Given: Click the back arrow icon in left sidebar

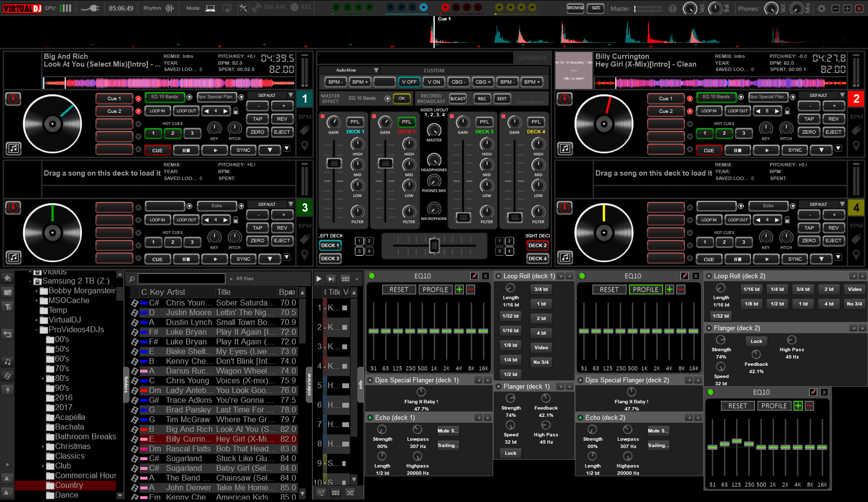Looking at the screenshot, I should (x=7, y=334).
